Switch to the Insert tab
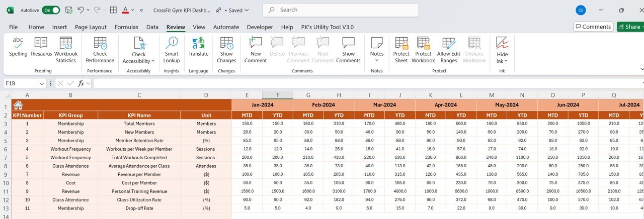This screenshot has width=644, height=219. [59, 27]
